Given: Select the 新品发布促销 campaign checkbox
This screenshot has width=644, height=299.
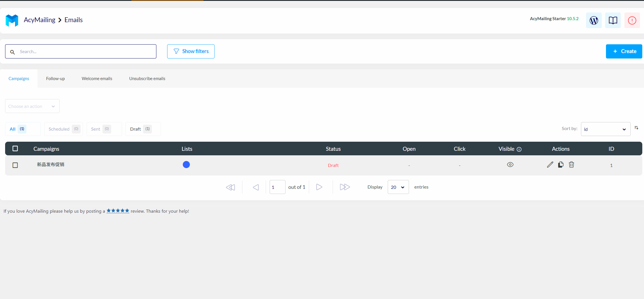Looking at the screenshot, I should pyautogui.click(x=15, y=165).
